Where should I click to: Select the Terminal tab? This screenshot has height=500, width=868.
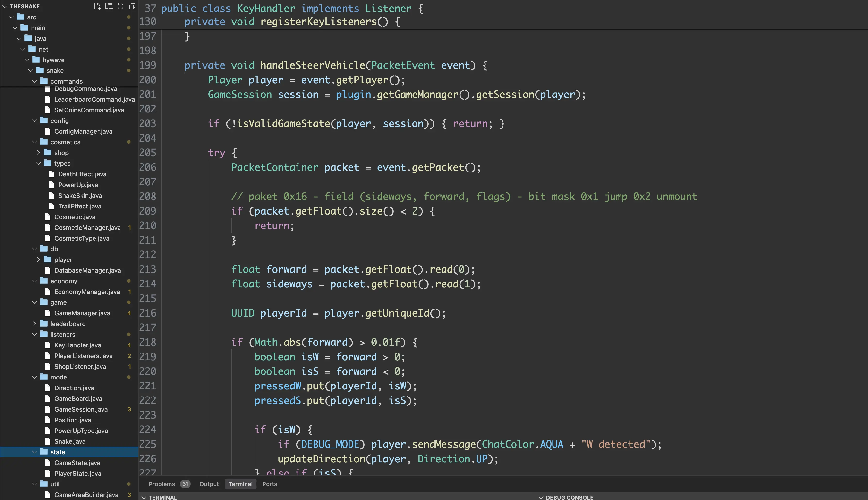241,484
